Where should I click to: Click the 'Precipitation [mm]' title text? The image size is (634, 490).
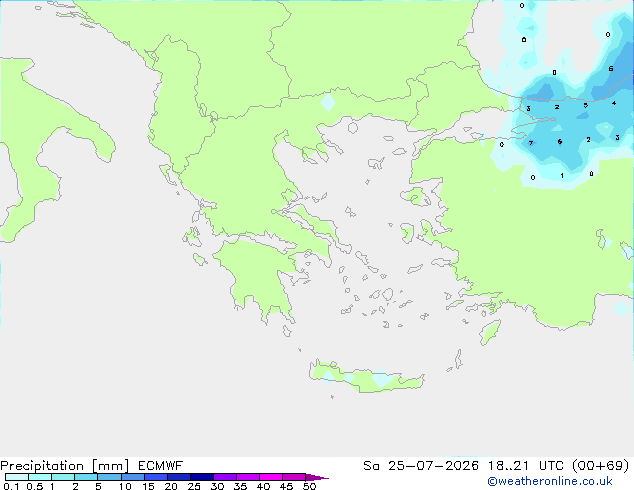pyautogui.click(x=65, y=466)
